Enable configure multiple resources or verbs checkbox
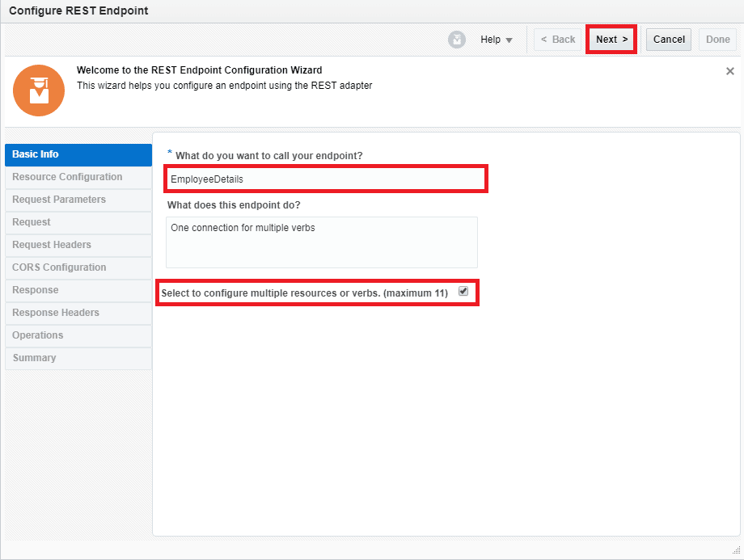Screen dimensions: 744x560 tap(463, 292)
